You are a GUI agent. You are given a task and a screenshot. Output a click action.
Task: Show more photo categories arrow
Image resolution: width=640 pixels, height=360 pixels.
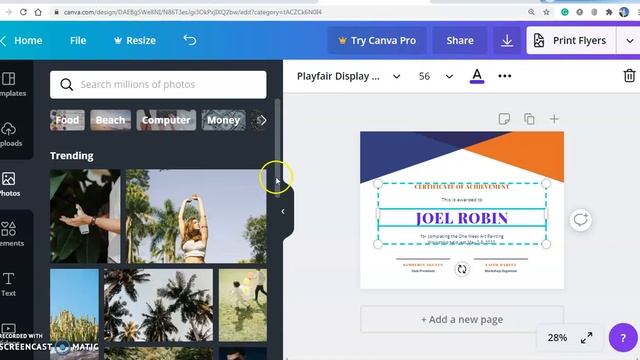[262, 120]
